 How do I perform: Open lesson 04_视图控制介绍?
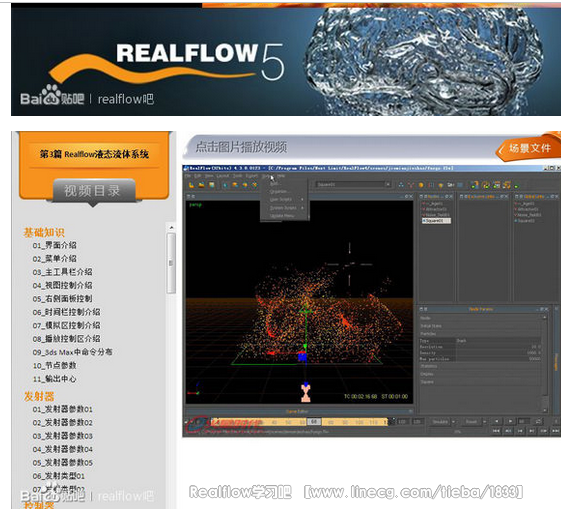[62, 285]
